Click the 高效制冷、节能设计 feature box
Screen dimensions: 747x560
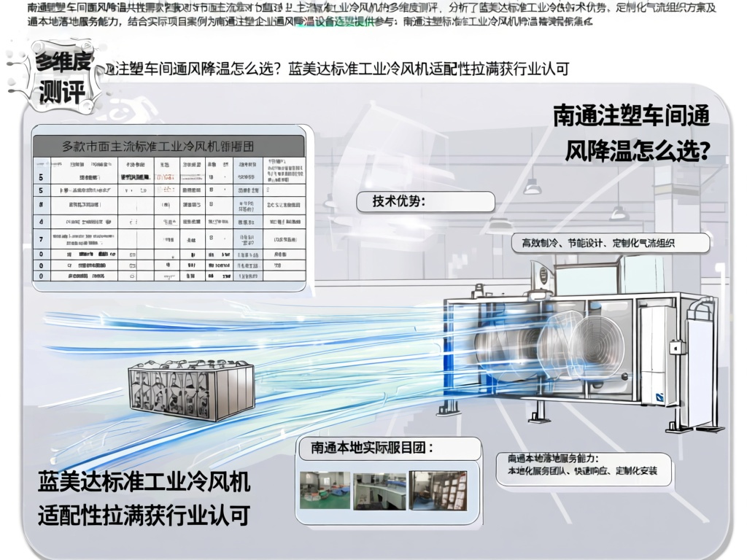[x=610, y=243]
